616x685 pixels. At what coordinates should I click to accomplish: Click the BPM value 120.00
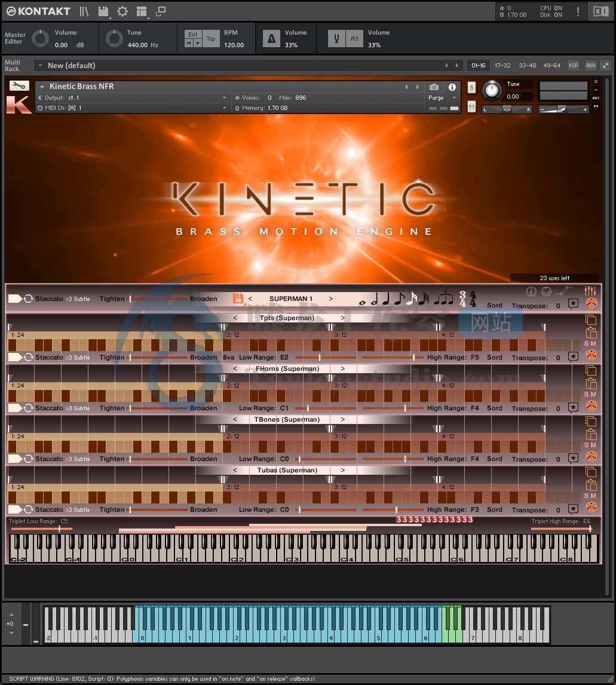234,45
